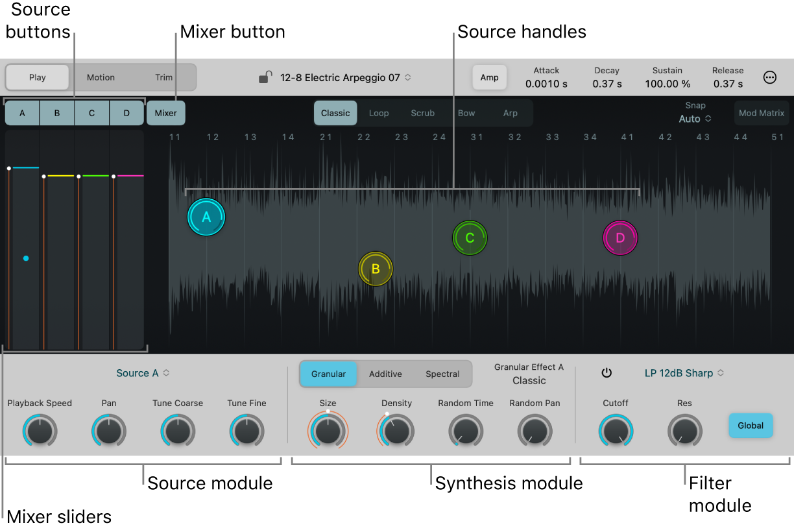
Task: Toggle source button B
Action: tap(57, 113)
